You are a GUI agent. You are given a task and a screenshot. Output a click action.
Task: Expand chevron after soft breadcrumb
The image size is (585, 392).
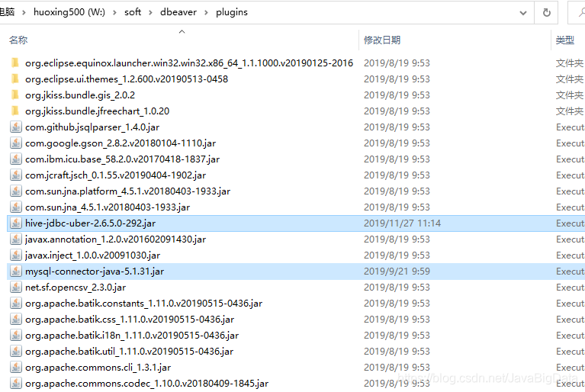click(151, 13)
